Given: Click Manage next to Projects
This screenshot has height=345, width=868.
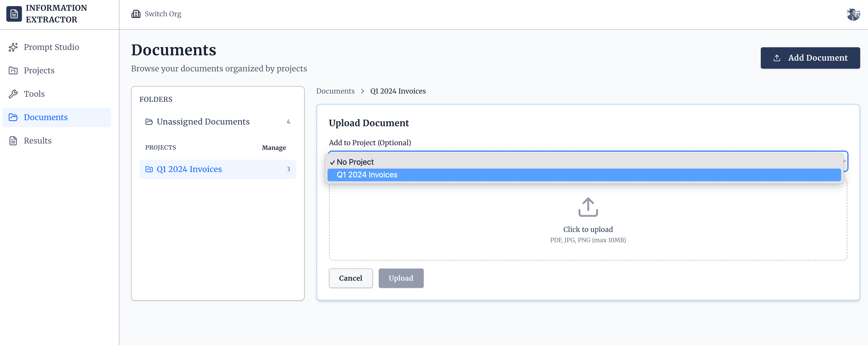Looking at the screenshot, I should [x=274, y=148].
